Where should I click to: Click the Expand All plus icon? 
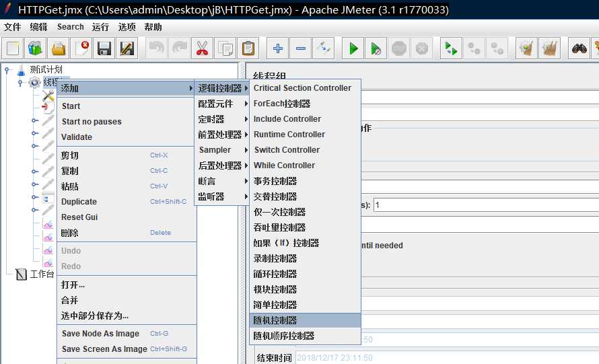[x=278, y=48]
